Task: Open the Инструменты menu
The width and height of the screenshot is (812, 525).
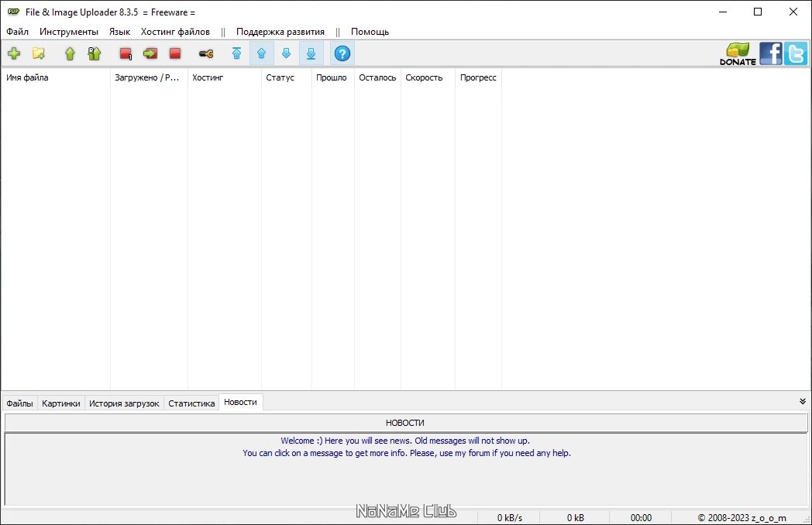Action: click(69, 32)
